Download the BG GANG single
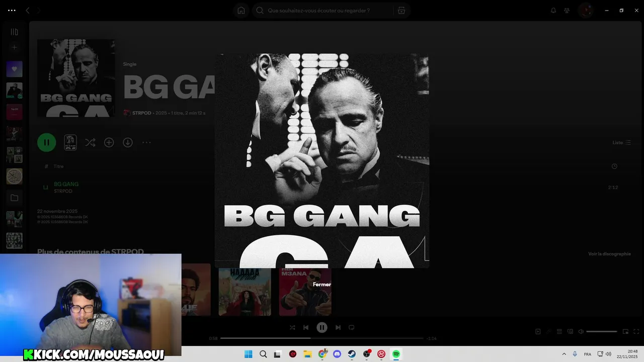644x362 pixels. click(128, 143)
